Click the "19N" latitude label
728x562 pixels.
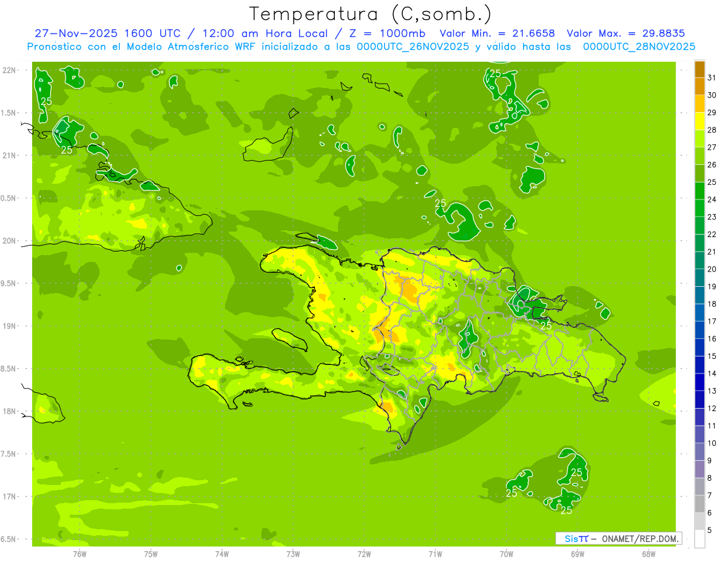click(x=9, y=326)
